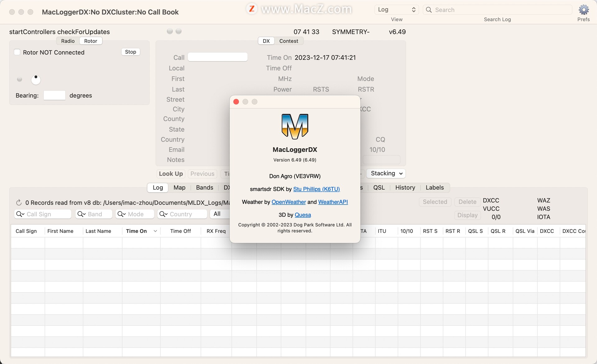Click Band filter field

94,214
